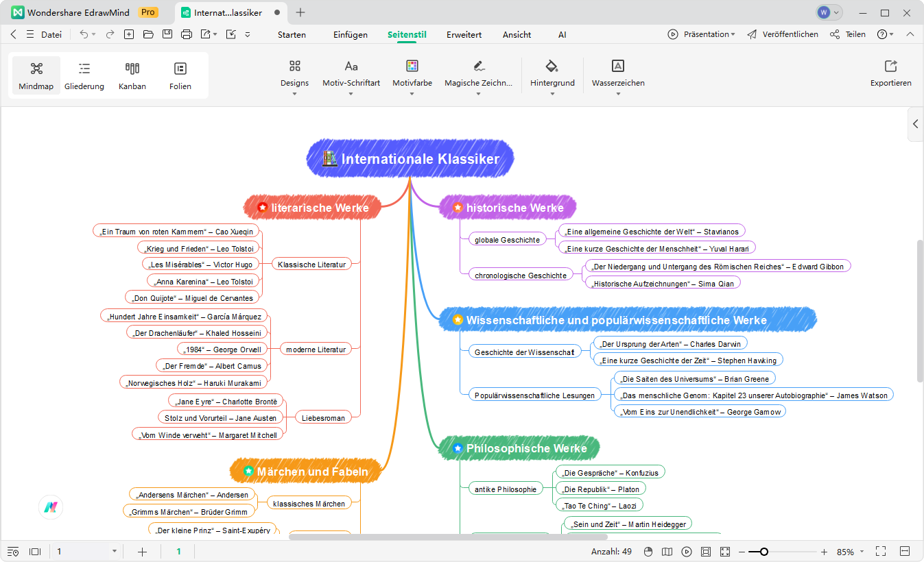Switch to the Ansicht tab

[517, 34]
